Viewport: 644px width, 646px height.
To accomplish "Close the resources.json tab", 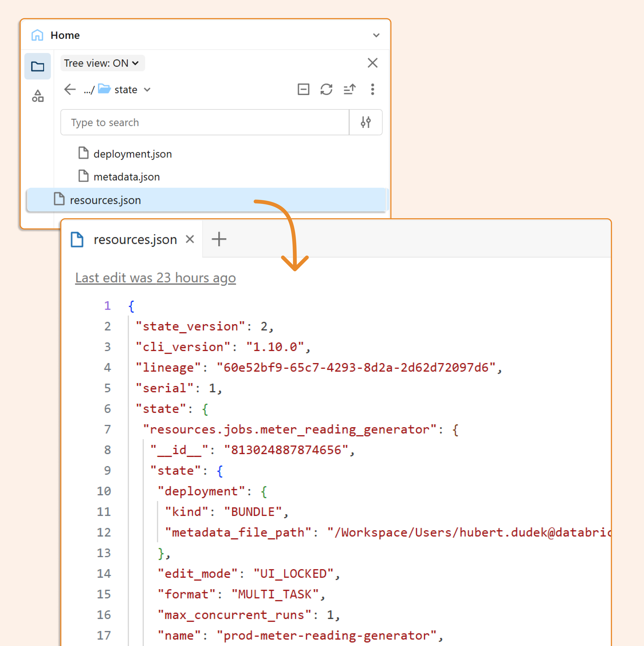I will pos(190,239).
